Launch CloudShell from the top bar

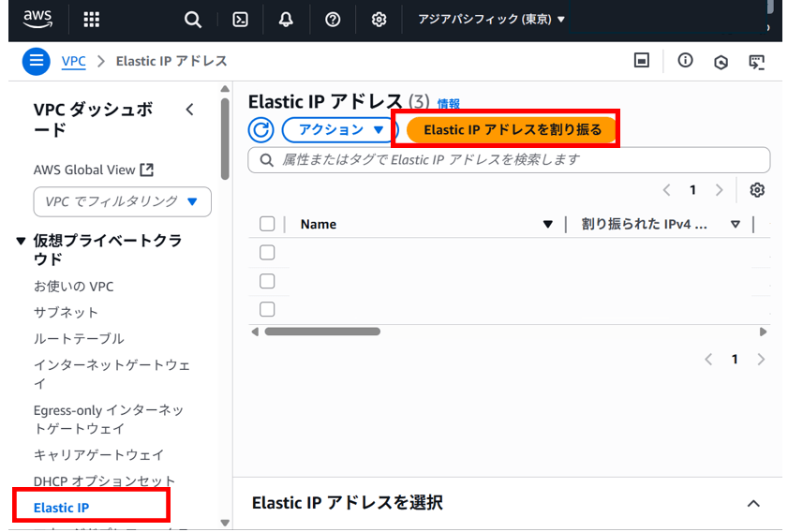[240, 19]
